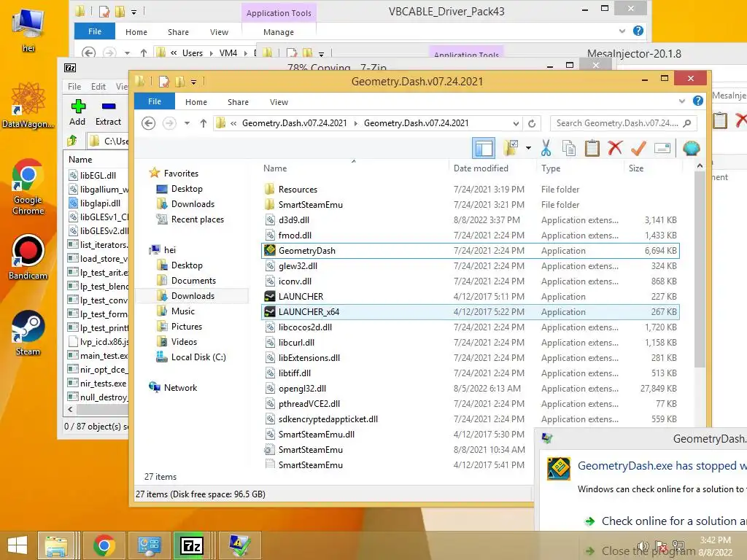Click the Paste clipboard icon in toolbar

592,148
